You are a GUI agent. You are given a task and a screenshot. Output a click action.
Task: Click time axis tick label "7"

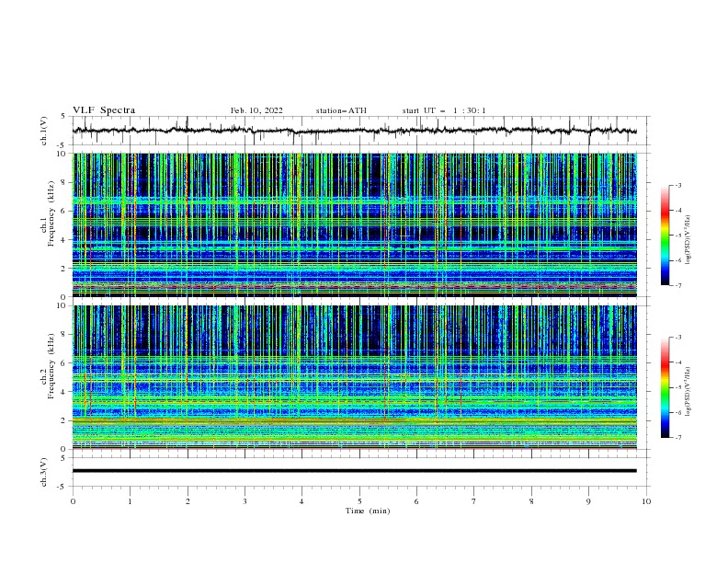pyautogui.click(x=474, y=501)
